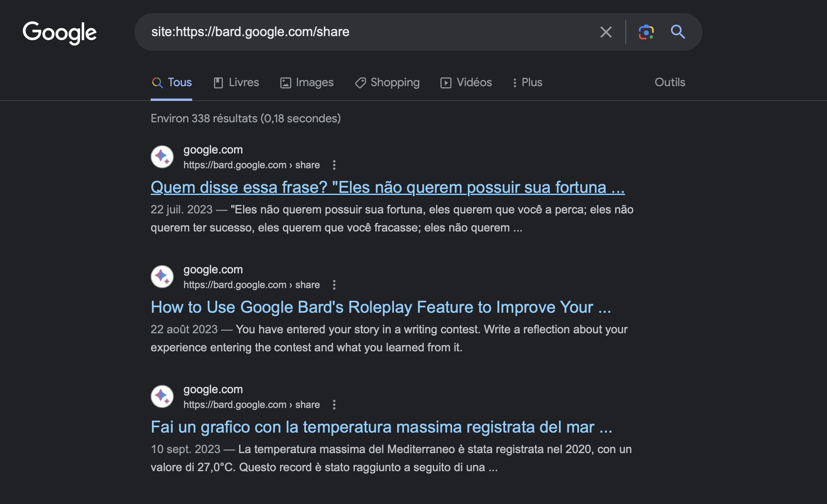827x504 pixels.
Task: Open three-dot menu for Quem disse result
Action: click(334, 165)
